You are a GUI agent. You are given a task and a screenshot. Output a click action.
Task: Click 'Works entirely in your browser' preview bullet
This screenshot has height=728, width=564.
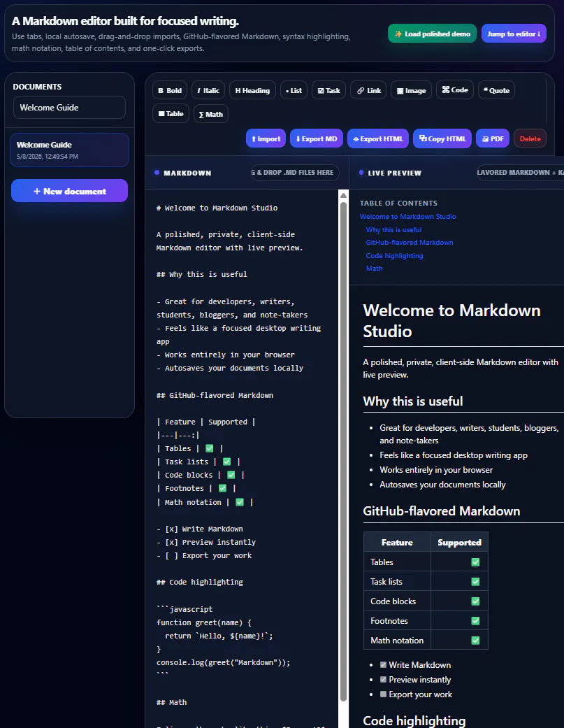coord(436,470)
